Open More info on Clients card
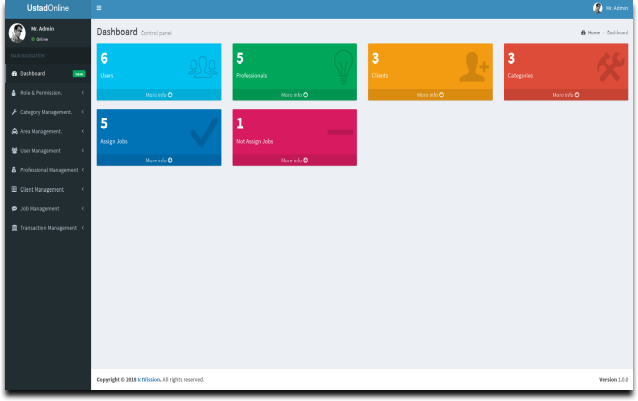The image size is (638, 401). (x=430, y=95)
